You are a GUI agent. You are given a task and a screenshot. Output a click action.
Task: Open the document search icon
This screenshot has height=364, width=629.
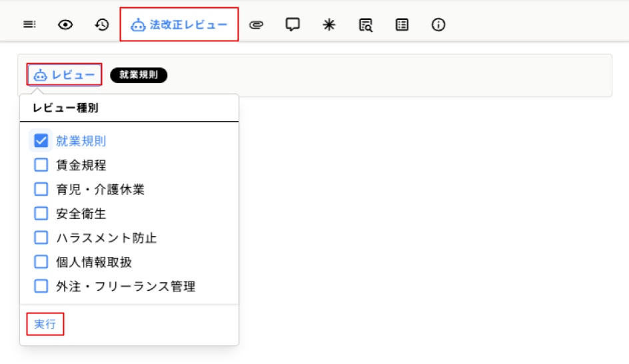click(365, 25)
